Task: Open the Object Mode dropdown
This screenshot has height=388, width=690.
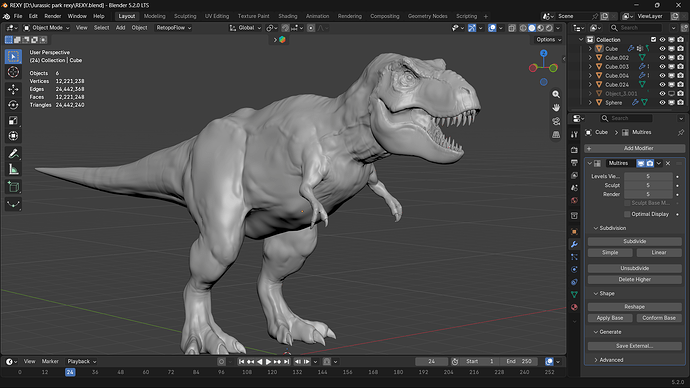Action: [x=46, y=28]
